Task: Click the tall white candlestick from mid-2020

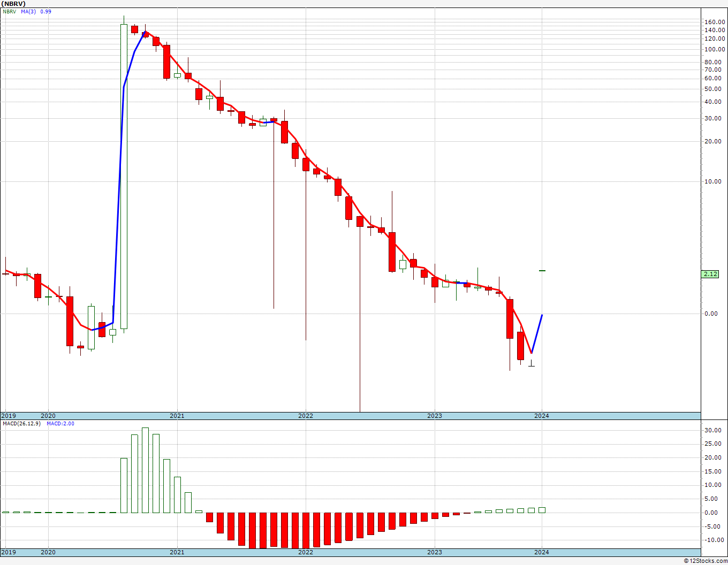Action: coord(124,176)
